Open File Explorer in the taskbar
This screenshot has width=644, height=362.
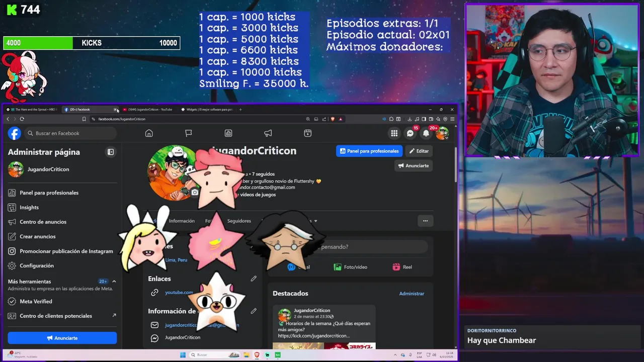(246, 355)
